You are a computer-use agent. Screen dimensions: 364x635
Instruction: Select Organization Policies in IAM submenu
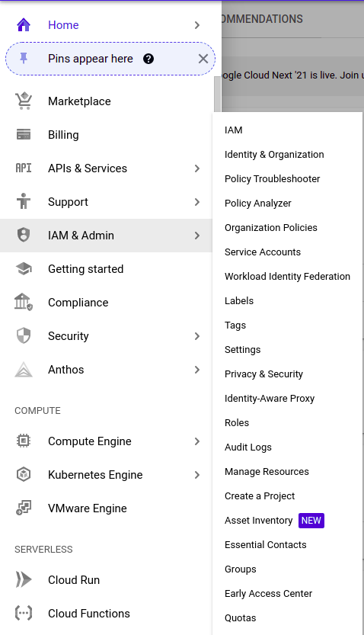(270, 228)
